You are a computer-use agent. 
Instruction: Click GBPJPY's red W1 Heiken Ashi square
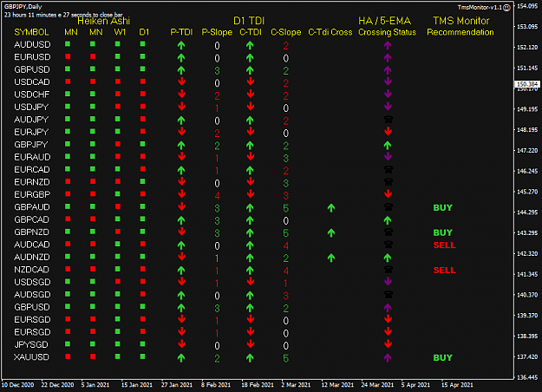coord(118,144)
